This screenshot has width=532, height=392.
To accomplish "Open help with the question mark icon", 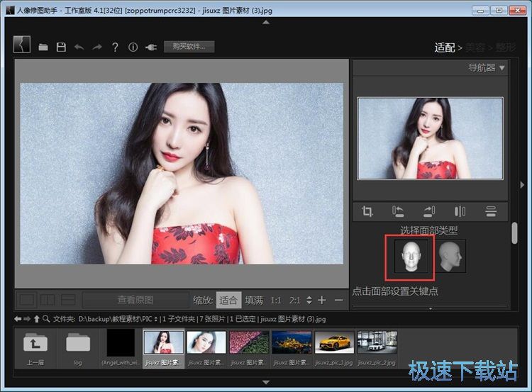I will (x=115, y=47).
